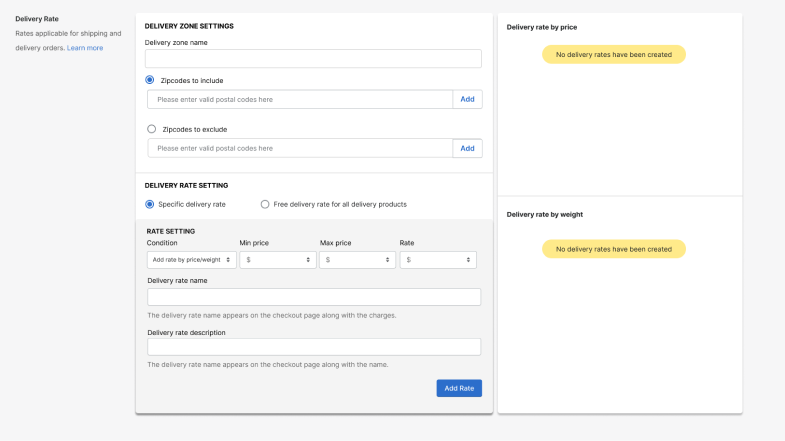The width and height of the screenshot is (785, 441).
Task: Click the Delivery rate by price title
Action: click(x=542, y=27)
